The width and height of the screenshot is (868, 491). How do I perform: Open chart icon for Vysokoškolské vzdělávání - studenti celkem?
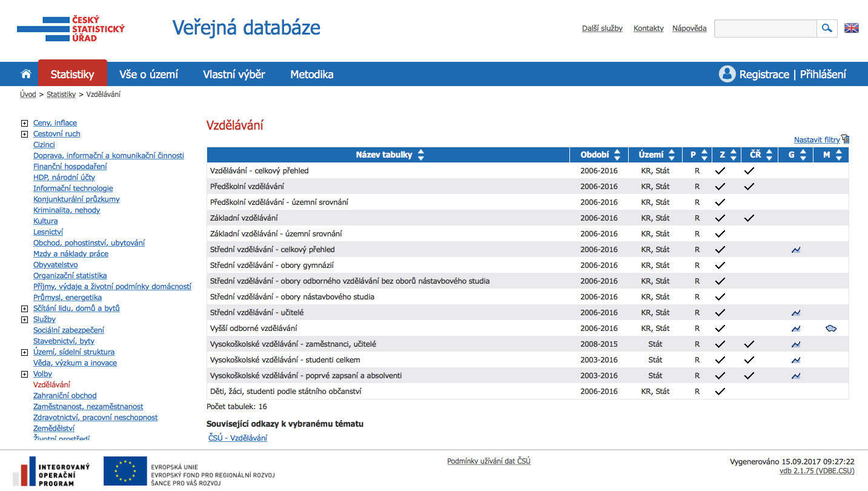coord(795,360)
